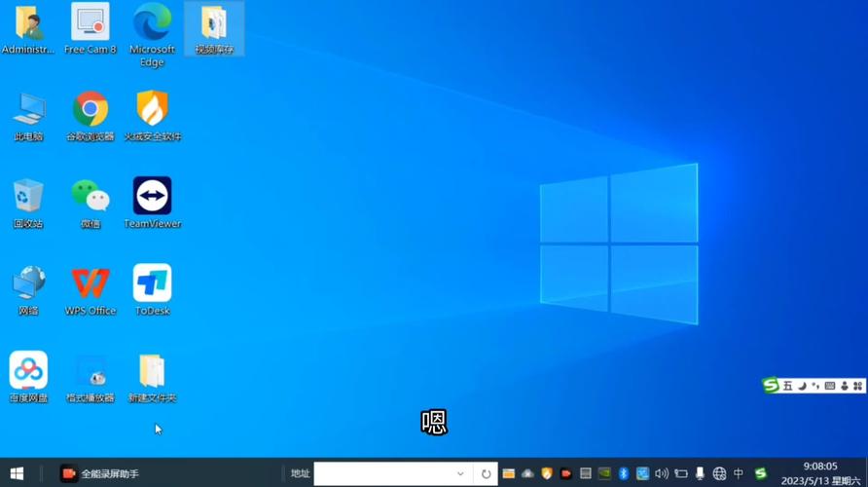
Task: Toggle the 五 Wubi mode on the IME bar
Action: click(x=787, y=386)
